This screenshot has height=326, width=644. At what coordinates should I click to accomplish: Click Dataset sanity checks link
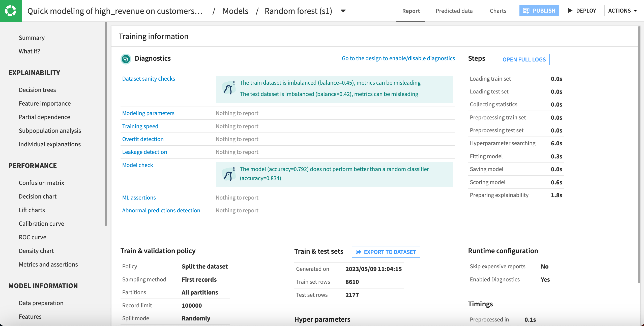(x=149, y=78)
